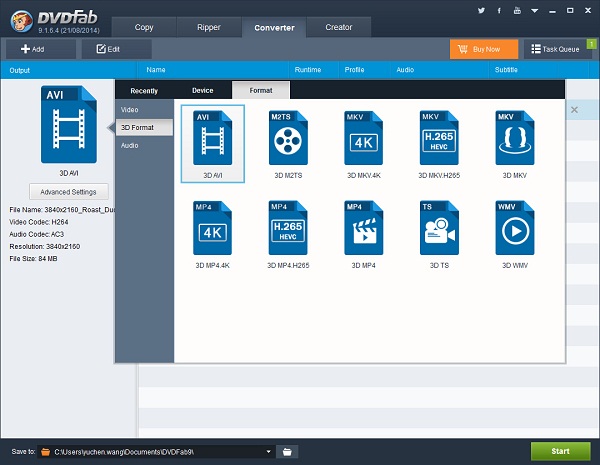Click the Buy Now button
The height and width of the screenshot is (465, 600).
[484, 49]
